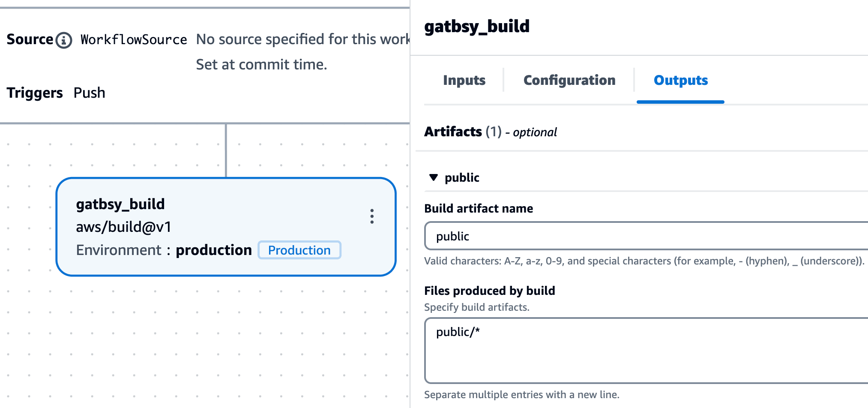The image size is (868, 408).
Task: Collapse the public artifact disclosure triangle
Action: tap(434, 177)
